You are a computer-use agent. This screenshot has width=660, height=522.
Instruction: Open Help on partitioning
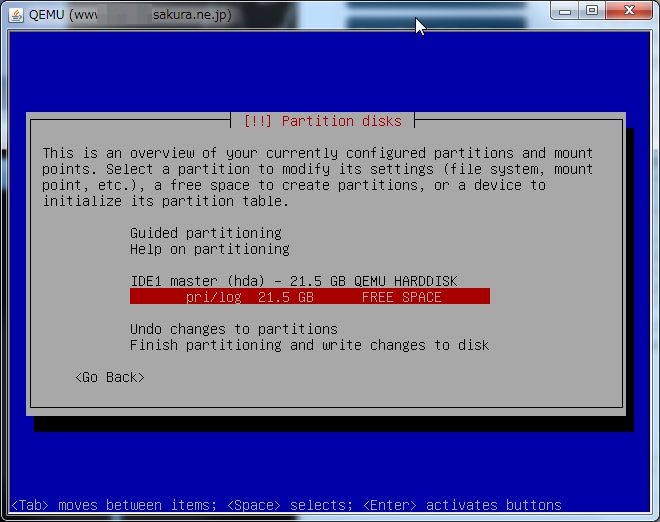pos(209,249)
